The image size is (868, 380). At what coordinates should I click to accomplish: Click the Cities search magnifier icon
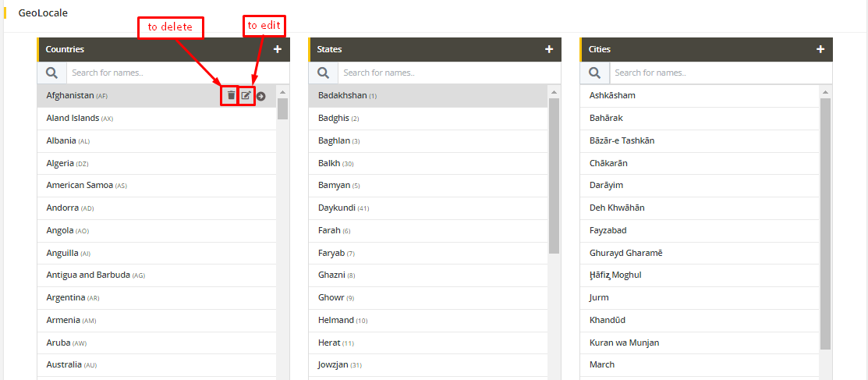pos(594,73)
